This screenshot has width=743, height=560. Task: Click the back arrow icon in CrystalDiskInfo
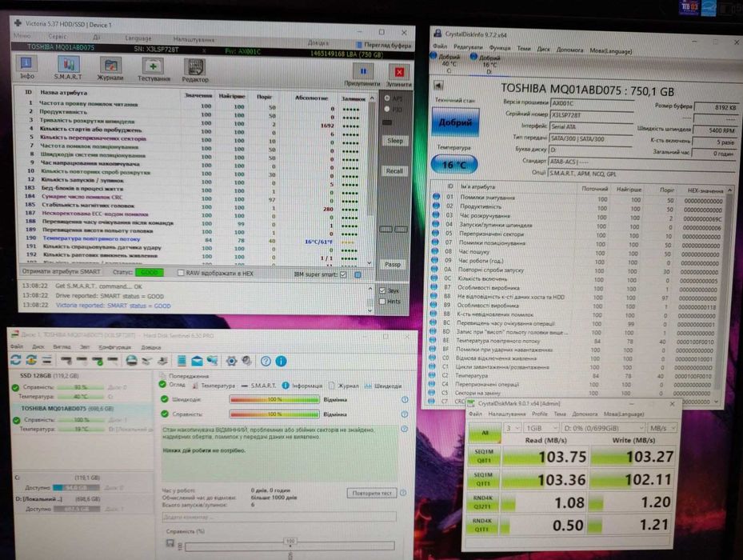coord(438,86)
